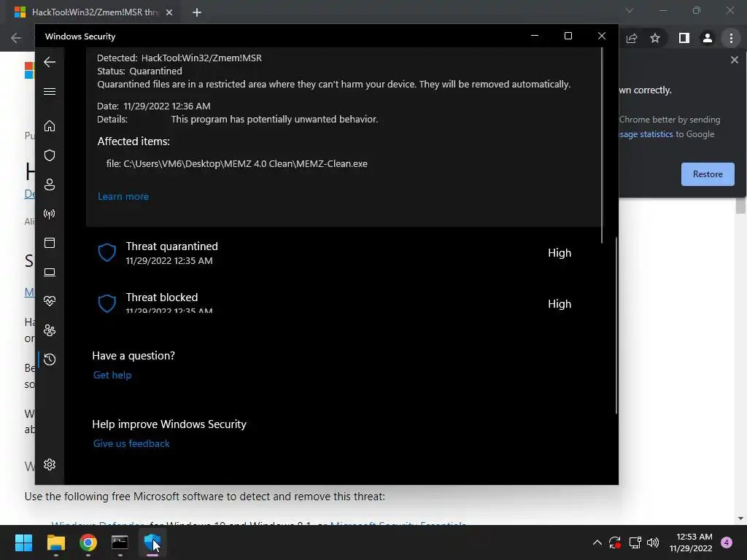747x560 pixels.
Task: Click the Get help link
Action: pyautogui.click(x=112, y=375)
